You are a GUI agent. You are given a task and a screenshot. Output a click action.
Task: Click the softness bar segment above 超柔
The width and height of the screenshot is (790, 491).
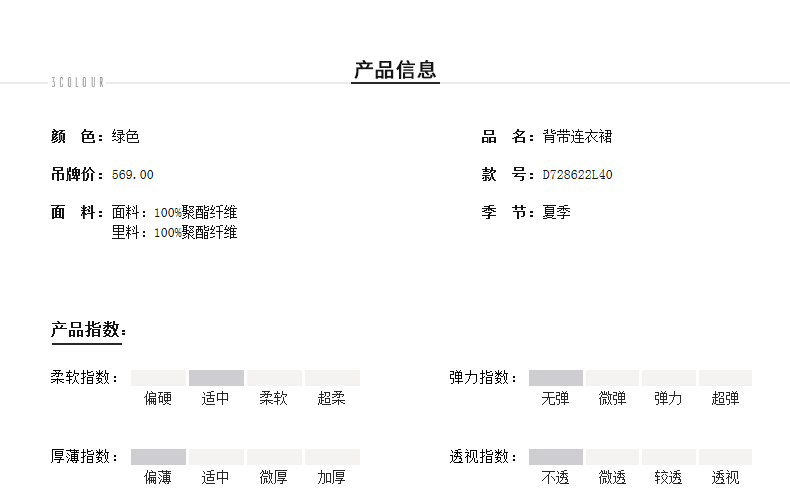(x=332, y=378)
